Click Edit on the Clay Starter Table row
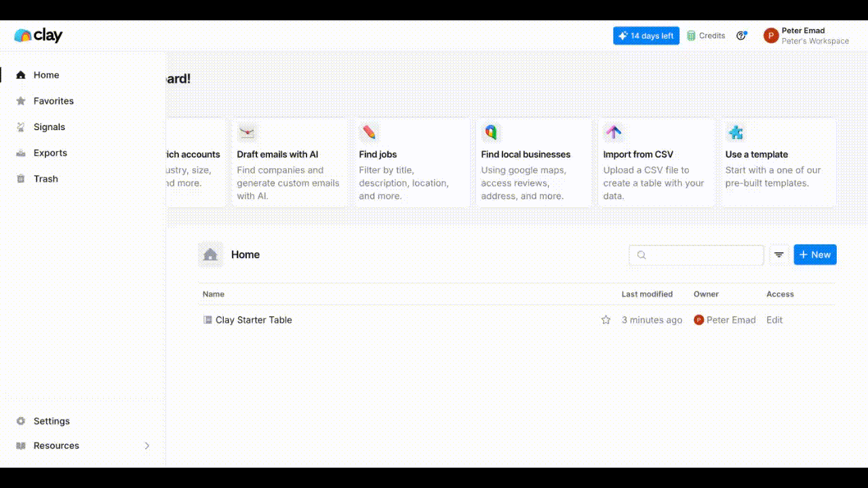Viewport: 868px width, 488px height. click(774, 319)
